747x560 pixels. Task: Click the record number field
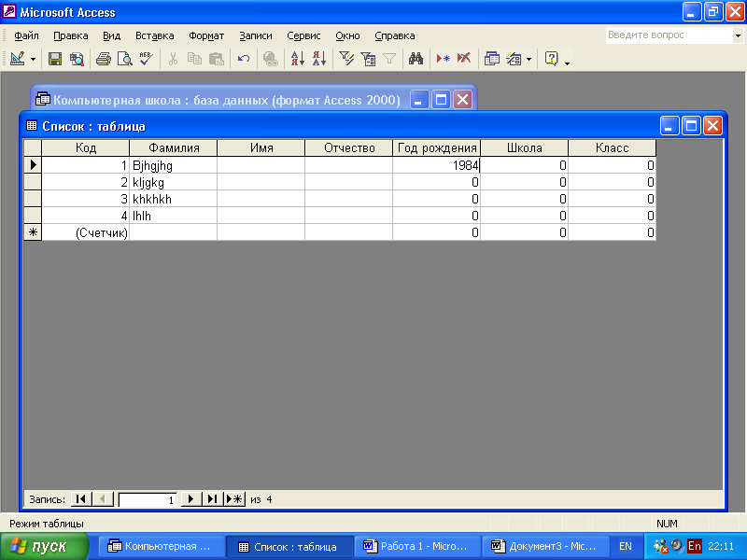coord(148,499)
